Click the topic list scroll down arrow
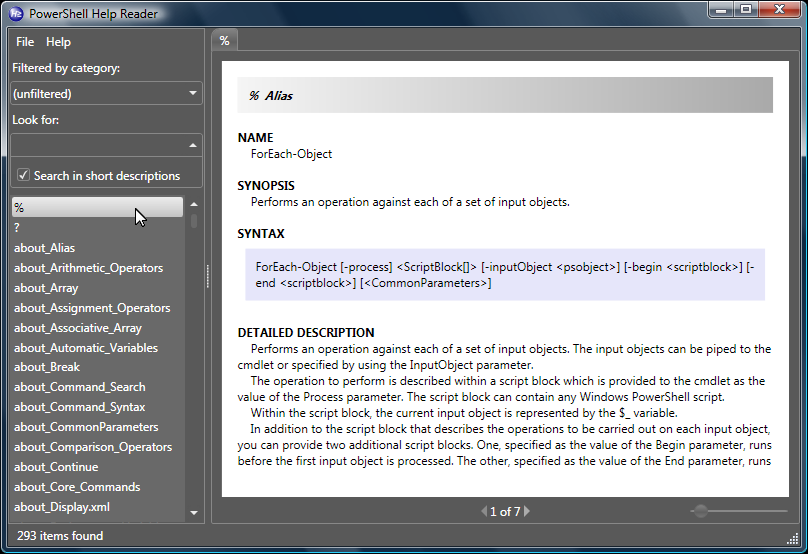This screenshot has height=554, width=808. tap(194, 513)
